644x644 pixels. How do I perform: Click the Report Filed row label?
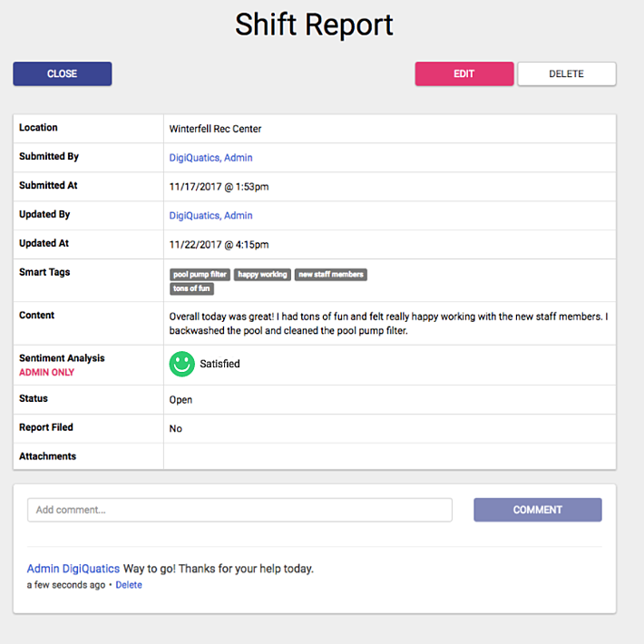46,427
